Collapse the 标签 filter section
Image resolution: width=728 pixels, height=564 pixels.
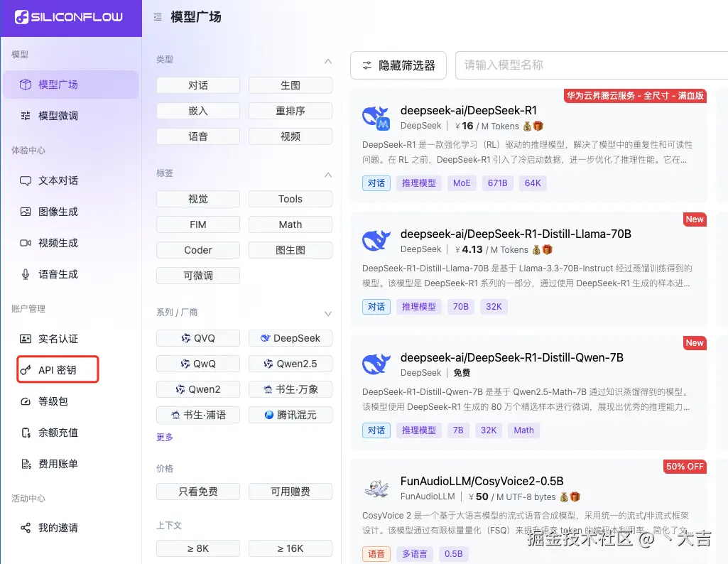(x=328, y=175)
